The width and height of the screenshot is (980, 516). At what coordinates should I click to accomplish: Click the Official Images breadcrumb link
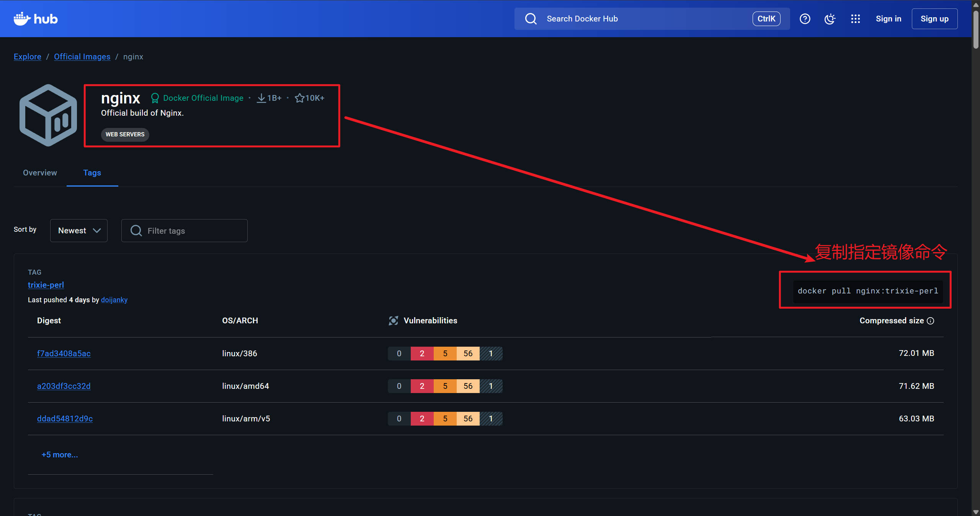pyautogui.click(x=82, y=57)
